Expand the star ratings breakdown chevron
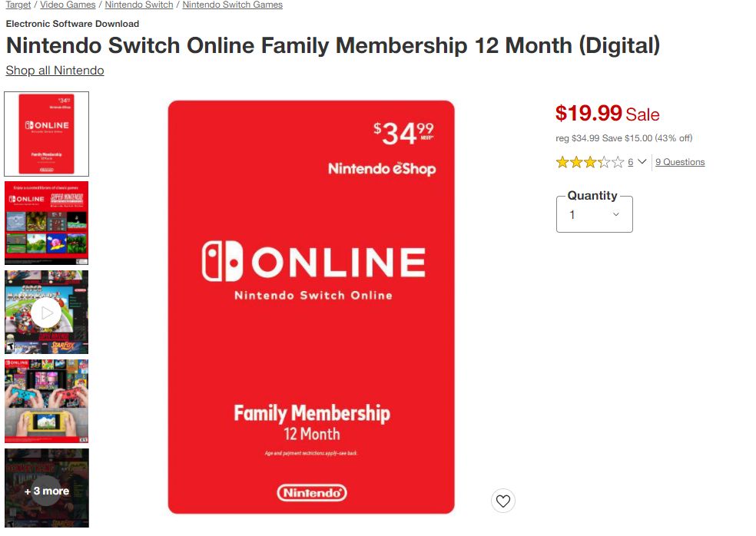Screen dimensions: 756x536 point(642,161)
